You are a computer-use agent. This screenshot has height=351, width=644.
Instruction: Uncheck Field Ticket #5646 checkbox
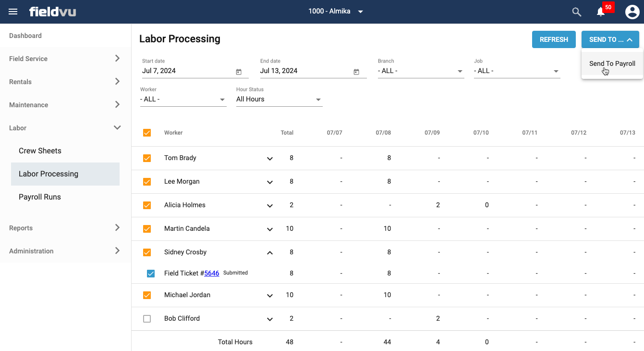pos(151,273)
